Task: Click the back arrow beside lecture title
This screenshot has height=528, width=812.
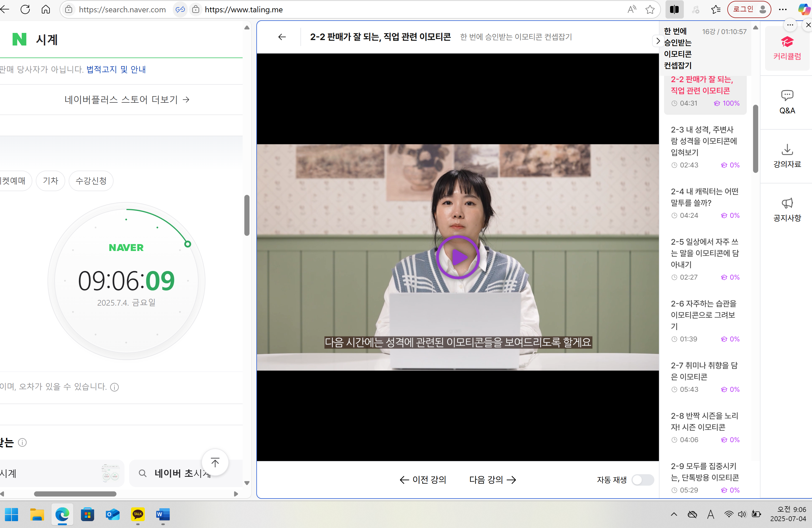Action: coord(282,37)
